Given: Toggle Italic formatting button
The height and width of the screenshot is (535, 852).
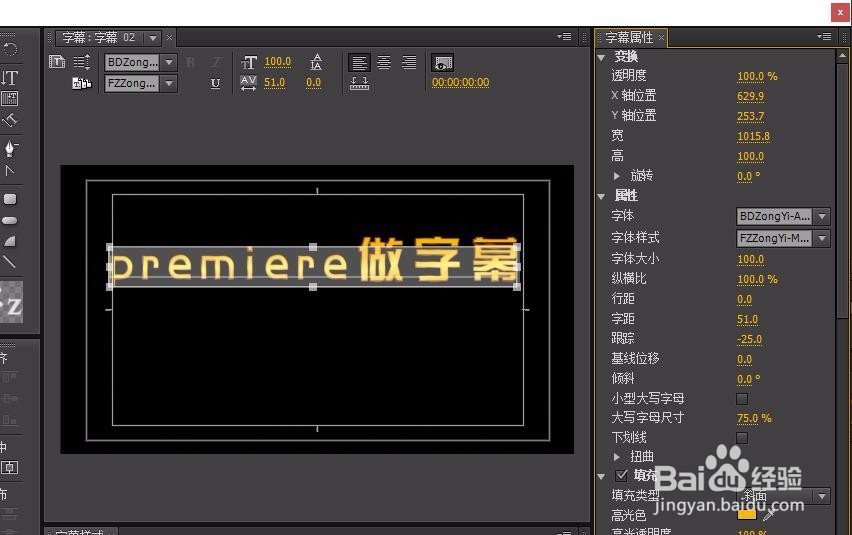Looking at the screenshot, I should tap(216, 62).
